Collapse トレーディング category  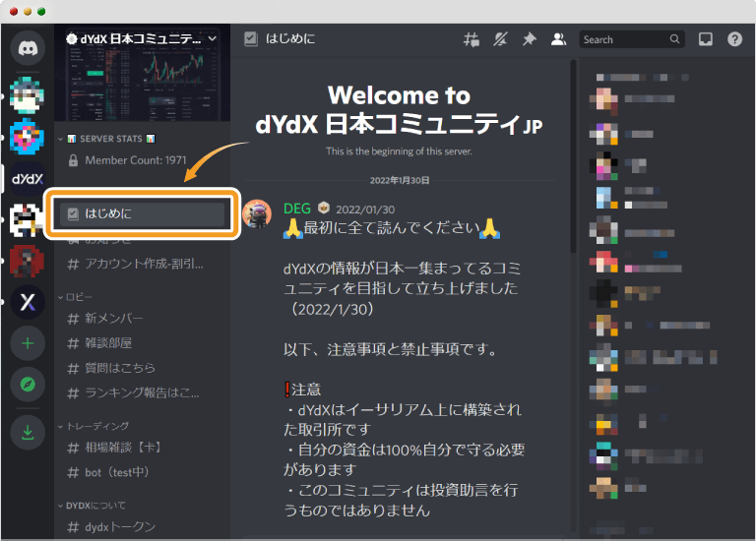click(94, 426)
